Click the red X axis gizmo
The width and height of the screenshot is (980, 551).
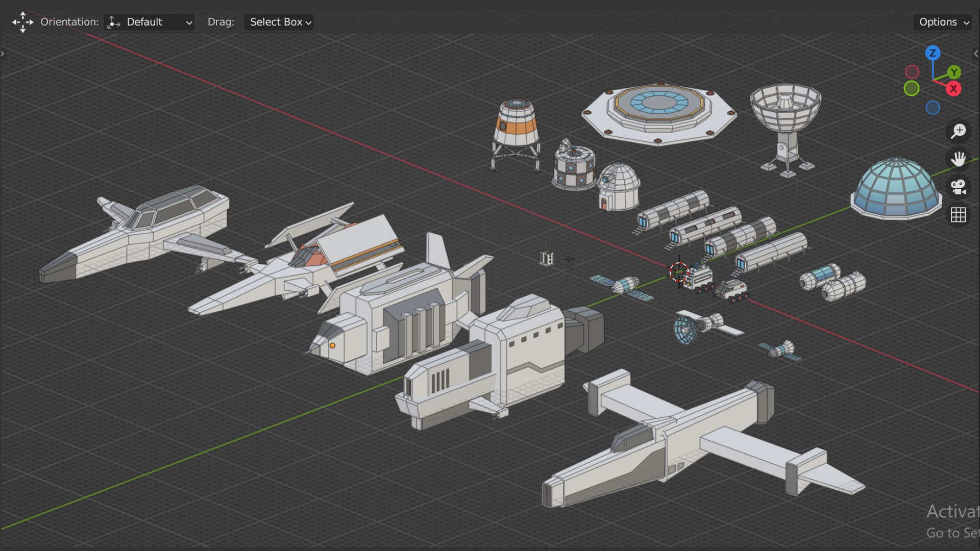click(x=953, y=89)
